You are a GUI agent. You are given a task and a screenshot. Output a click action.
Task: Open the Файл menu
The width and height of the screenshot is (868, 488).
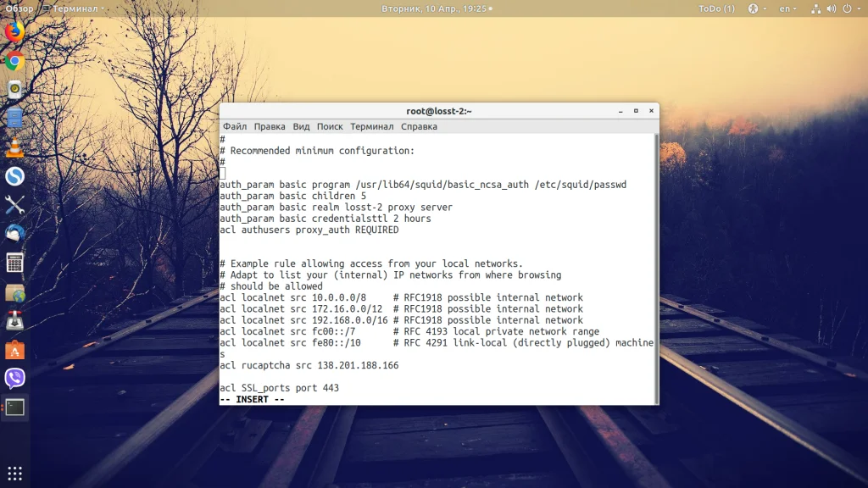pos(235,126)
